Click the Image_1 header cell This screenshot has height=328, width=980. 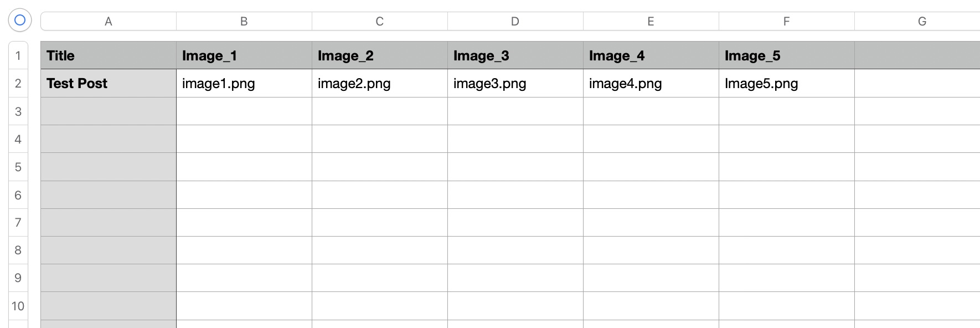[x=244, y=55]
